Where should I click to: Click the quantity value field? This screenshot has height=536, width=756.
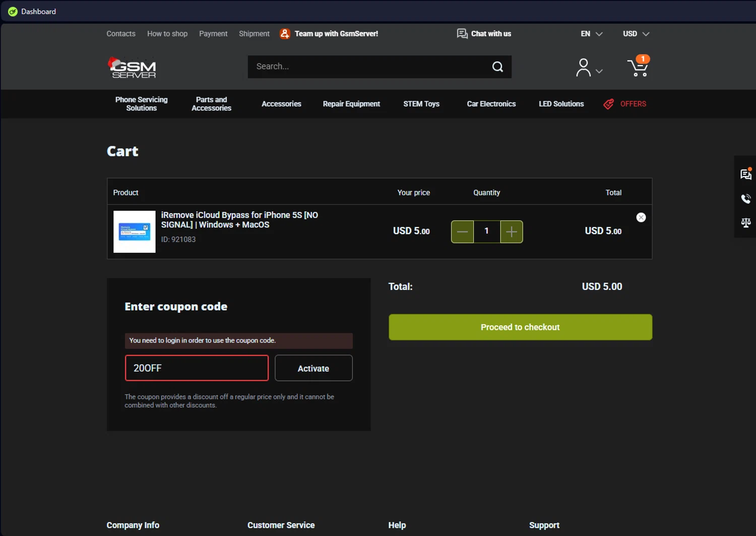[x=487, y=232]
